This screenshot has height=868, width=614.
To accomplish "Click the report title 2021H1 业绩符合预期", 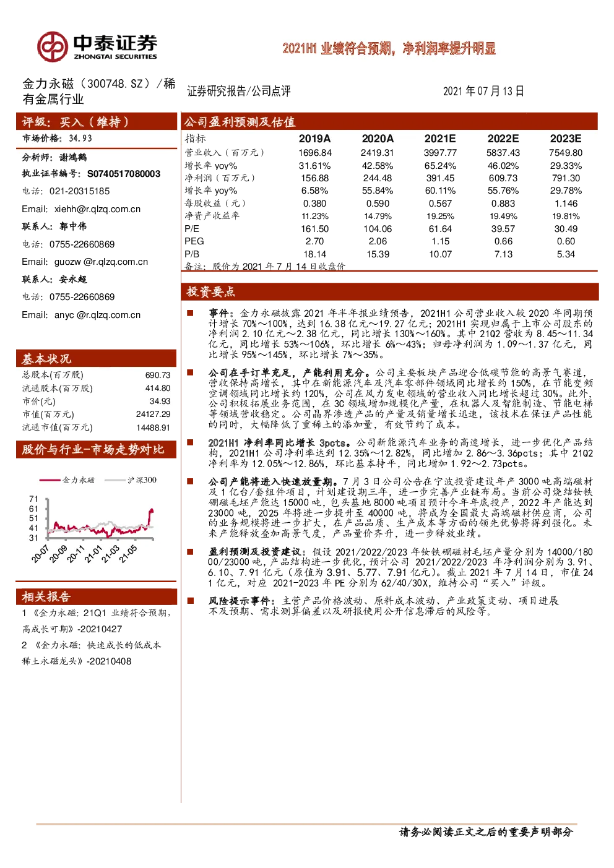I will pyautogui.click(x=389, y=48).
